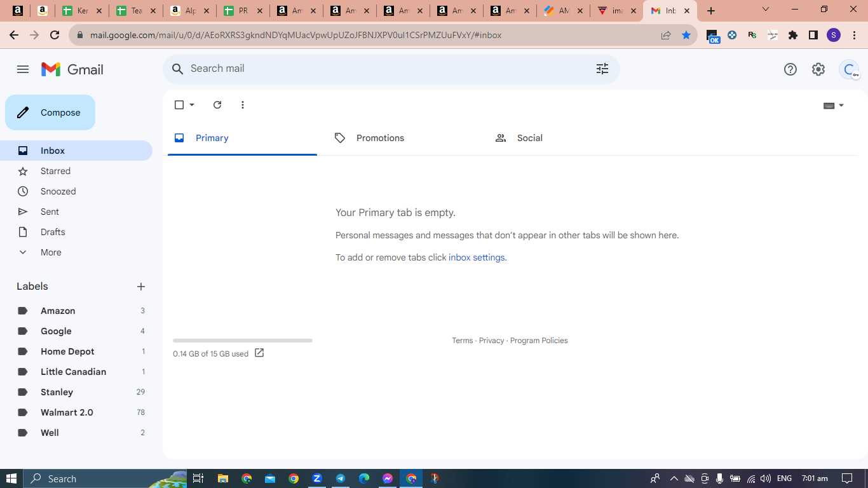Image resolution: width=868 pixels, height=488 pixels.
Task: Open the Little Canadian label
Action: pos(76,372)
